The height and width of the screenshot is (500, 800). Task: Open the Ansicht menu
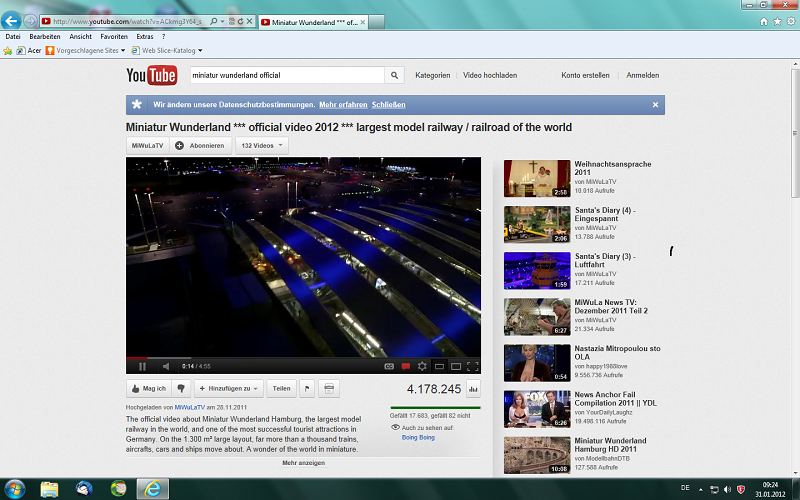(x=80, y=36)
